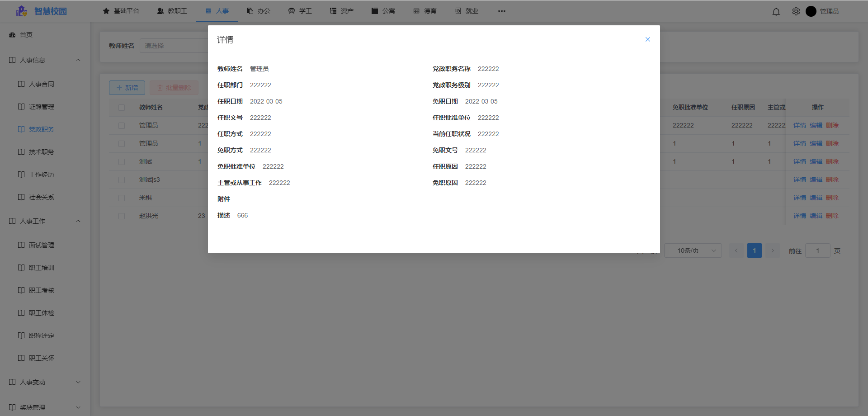Expand the 人事变动 sidebar section

(x=77, y=382)
